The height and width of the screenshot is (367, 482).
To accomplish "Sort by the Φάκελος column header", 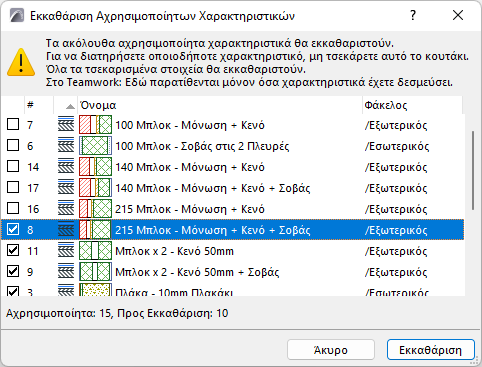I will point(412,105).
